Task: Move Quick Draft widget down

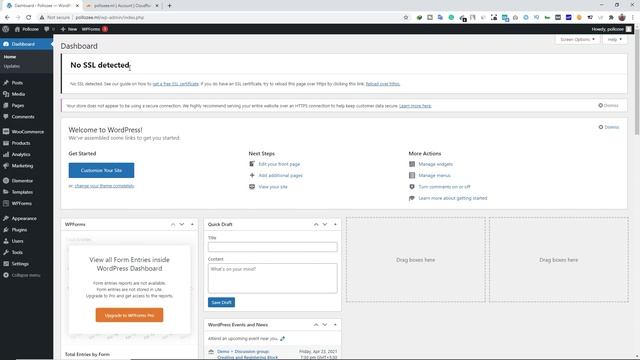Action: pos(325,224)
